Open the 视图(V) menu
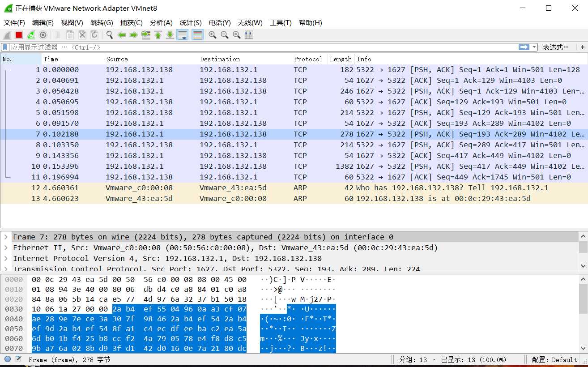The image size is (588, 367). pyautogui.click(x=72, y=23)
